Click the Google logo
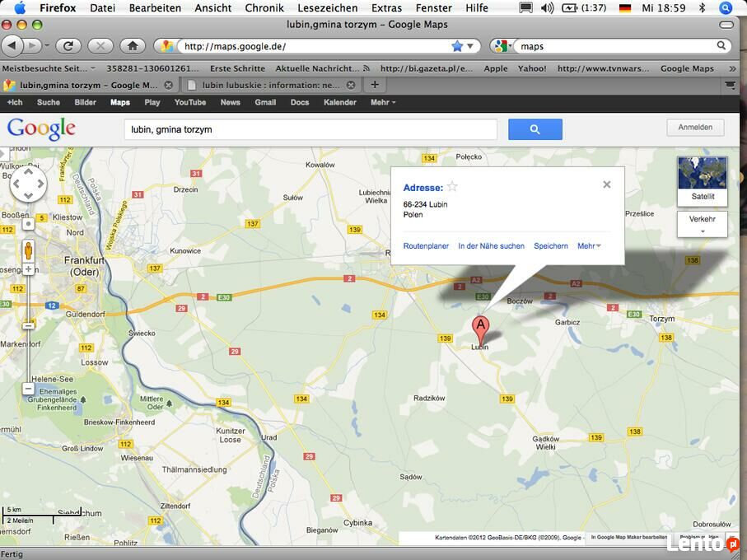The width and height of the screenshot is (747, 560). [41, 129]
